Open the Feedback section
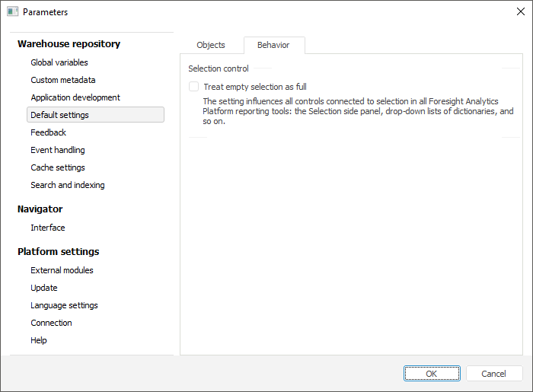This screenshot has height=392, width=533. (49, 132)
